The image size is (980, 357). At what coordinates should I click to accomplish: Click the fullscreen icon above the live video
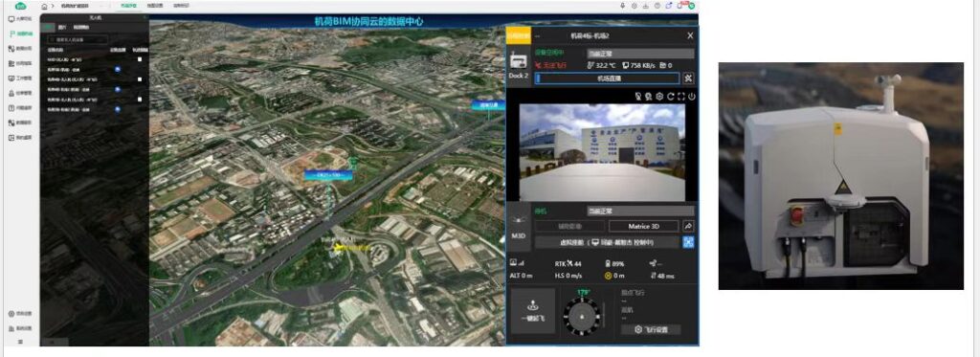(x=680, y=97)
